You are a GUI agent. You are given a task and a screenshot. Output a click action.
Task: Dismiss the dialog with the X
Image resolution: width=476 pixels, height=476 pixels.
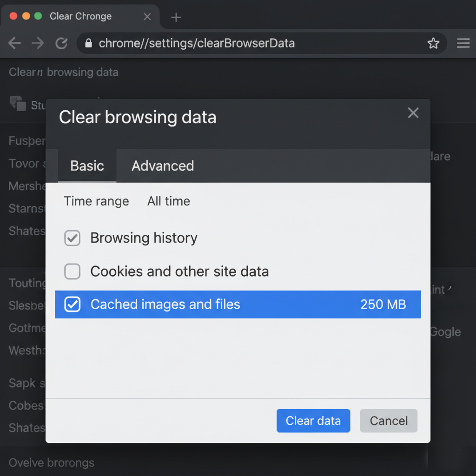click(x=413, y=112)
